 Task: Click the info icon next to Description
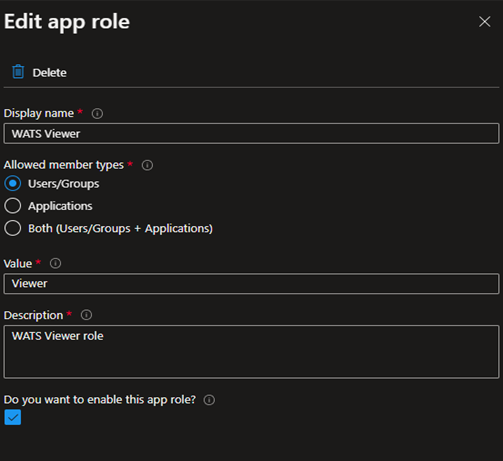[x=86, y=315]
